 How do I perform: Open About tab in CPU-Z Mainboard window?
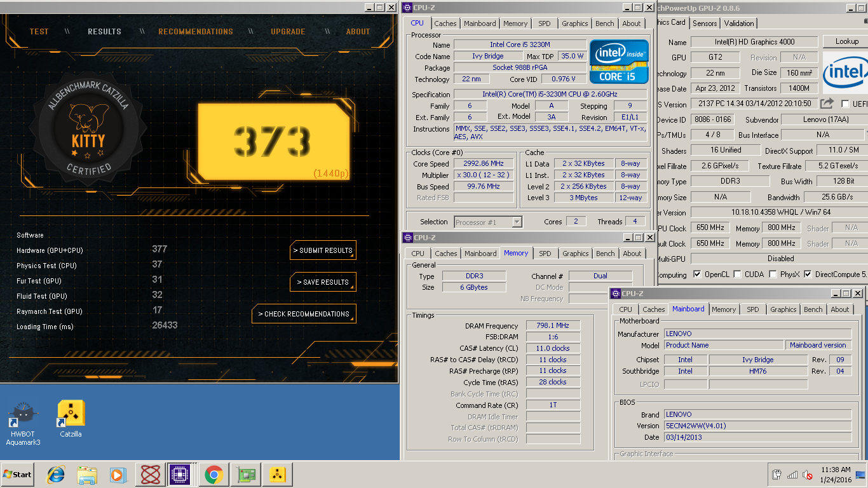click(x=840, y=309)
